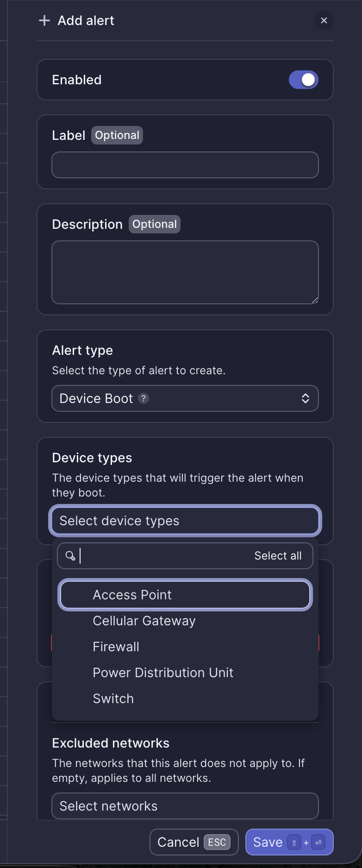Choose Cellular Gateway device type
362x868 pixels.
pyautogui.click(x=144, y=621)
